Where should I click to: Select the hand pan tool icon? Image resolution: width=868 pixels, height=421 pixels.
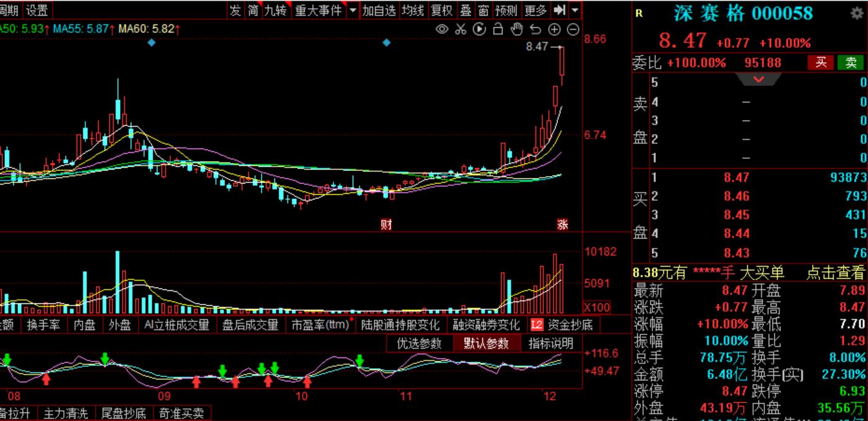pos(517,29)
